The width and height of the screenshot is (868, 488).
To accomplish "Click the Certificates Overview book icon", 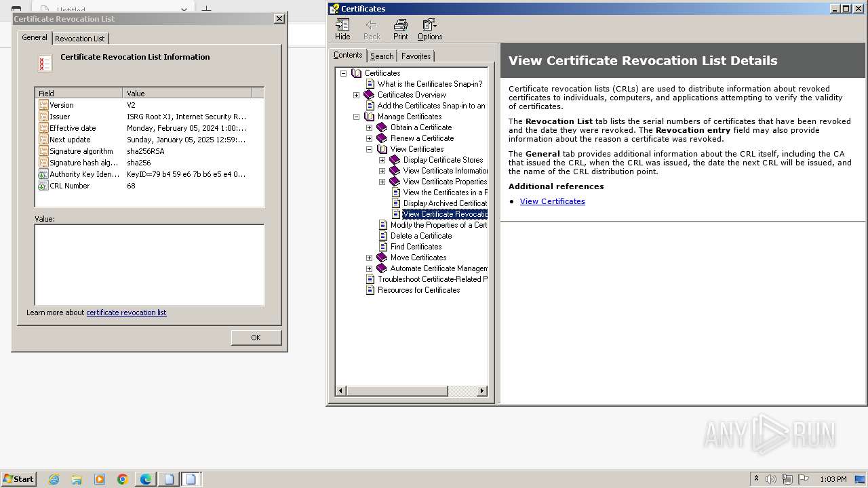I will click(369, 95).
